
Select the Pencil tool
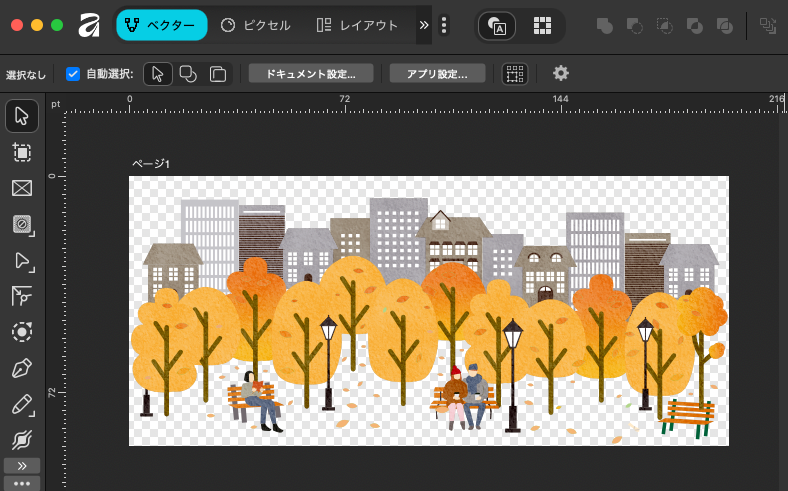[22, 404]
